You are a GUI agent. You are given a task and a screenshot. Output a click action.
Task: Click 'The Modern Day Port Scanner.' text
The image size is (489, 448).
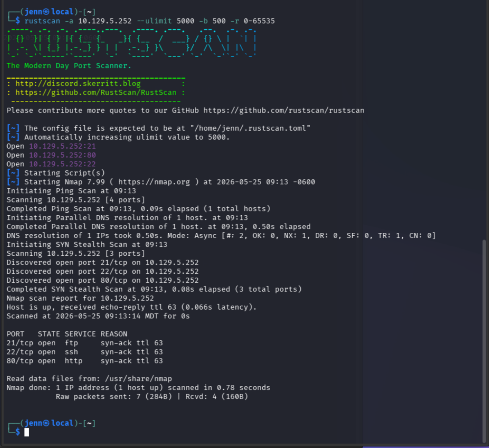[69, 66]
